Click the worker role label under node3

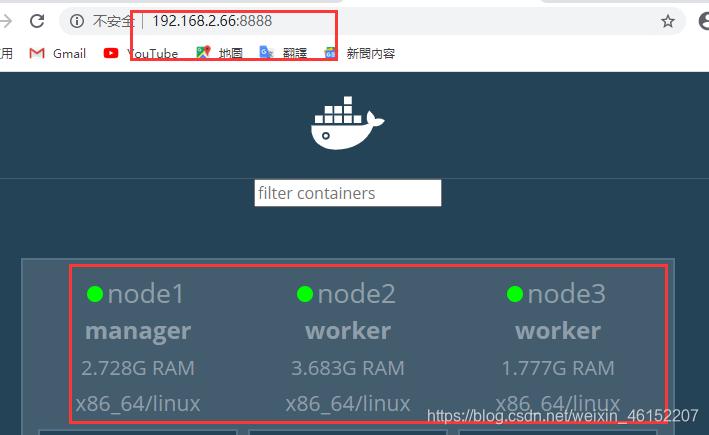click(558, 331)
